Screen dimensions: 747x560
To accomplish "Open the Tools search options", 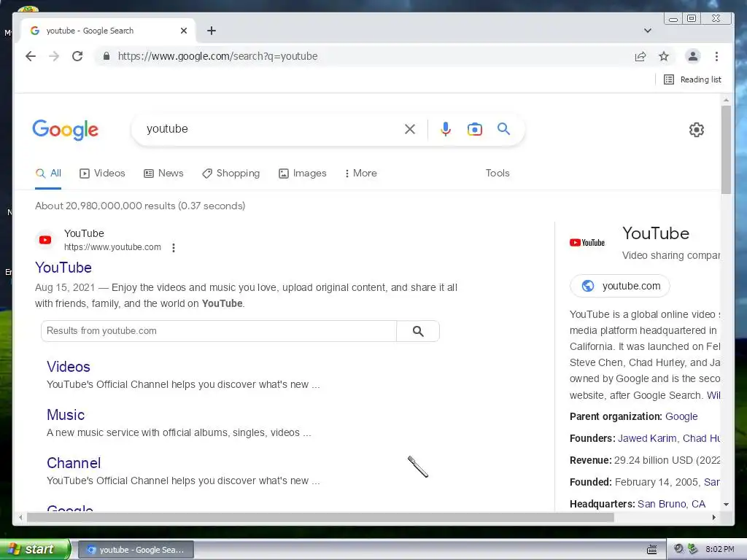I will (498, 174).
